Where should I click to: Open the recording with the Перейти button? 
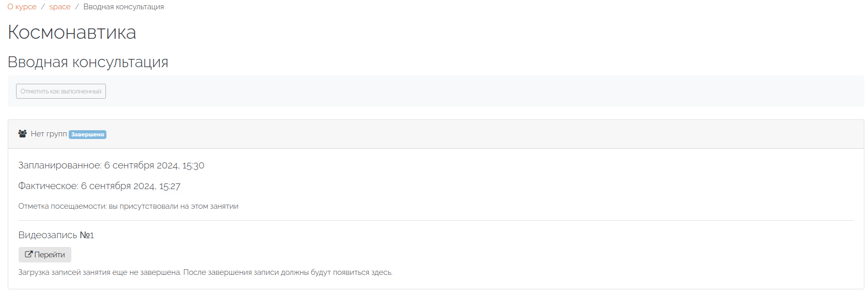pyautogui.click(x=45, y=255)
